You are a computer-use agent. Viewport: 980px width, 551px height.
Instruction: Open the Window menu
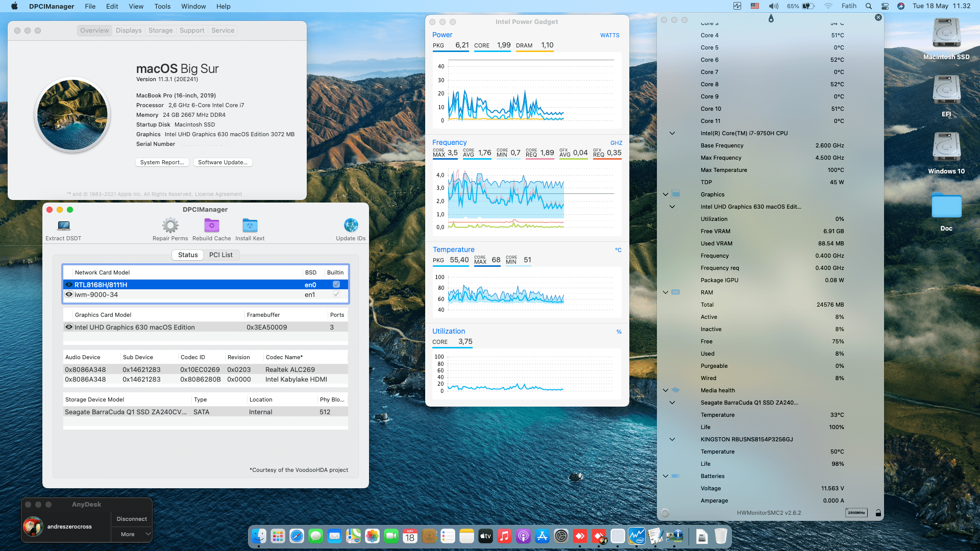193,6
